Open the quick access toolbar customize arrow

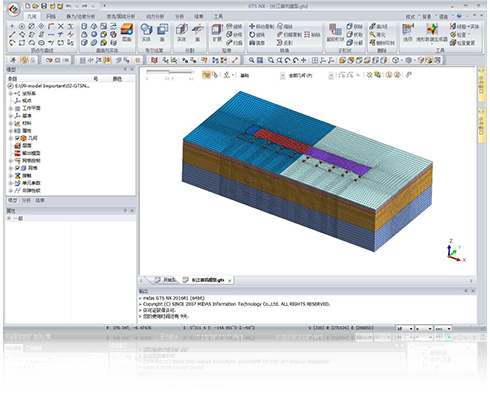pyautogui.click(x=104, y=6)
